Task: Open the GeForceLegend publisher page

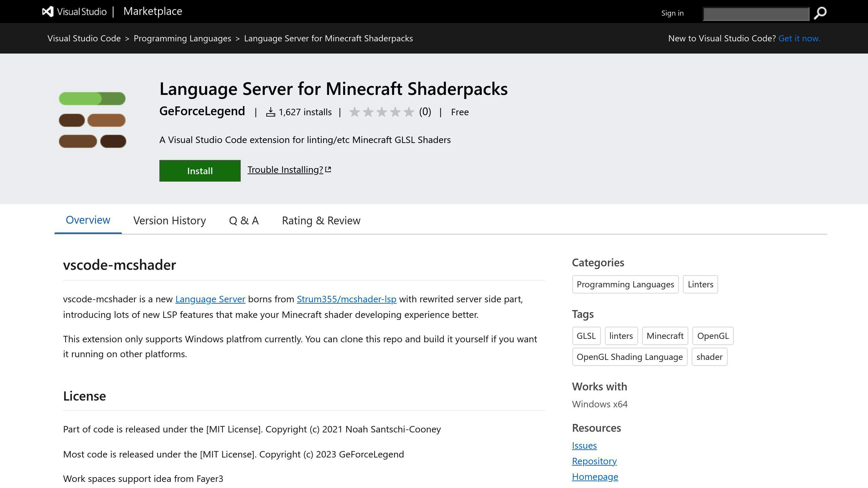Action: click(202, 111)
